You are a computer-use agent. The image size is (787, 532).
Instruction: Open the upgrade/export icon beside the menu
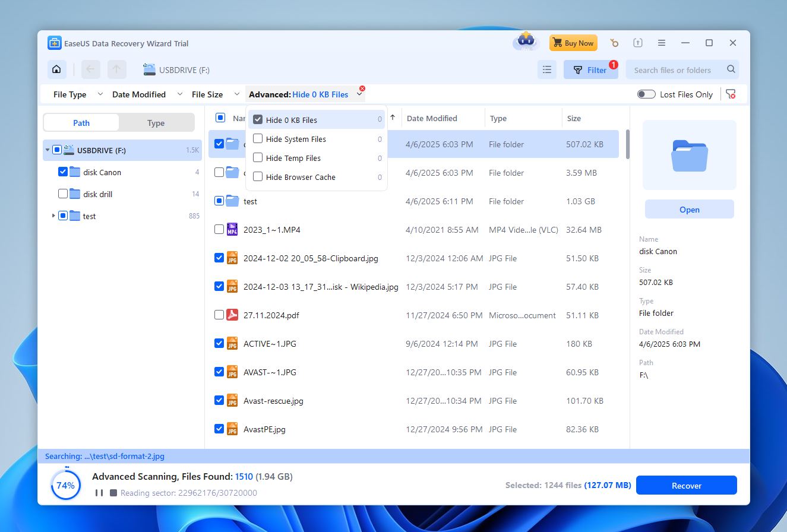tap(638, 42)
